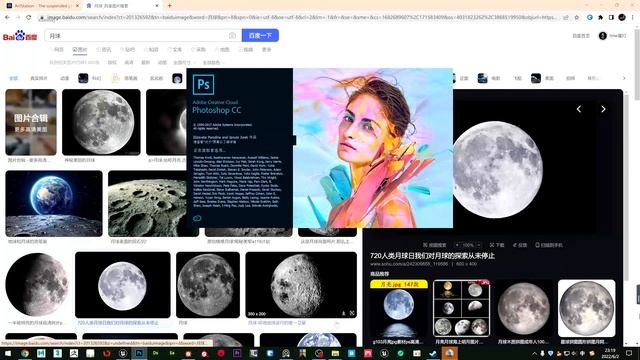Click the Baidu logo
Screen dimensions: 640x360
[x=20, y=36]
